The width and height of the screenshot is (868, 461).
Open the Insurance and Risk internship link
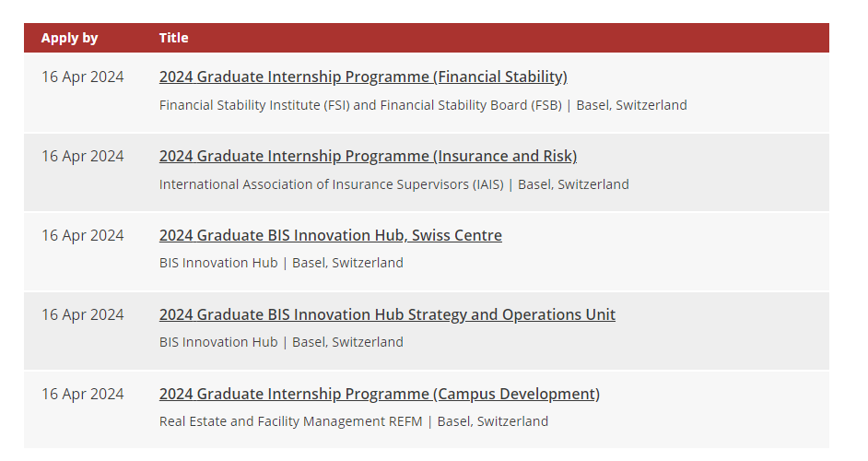pos(369,156)
